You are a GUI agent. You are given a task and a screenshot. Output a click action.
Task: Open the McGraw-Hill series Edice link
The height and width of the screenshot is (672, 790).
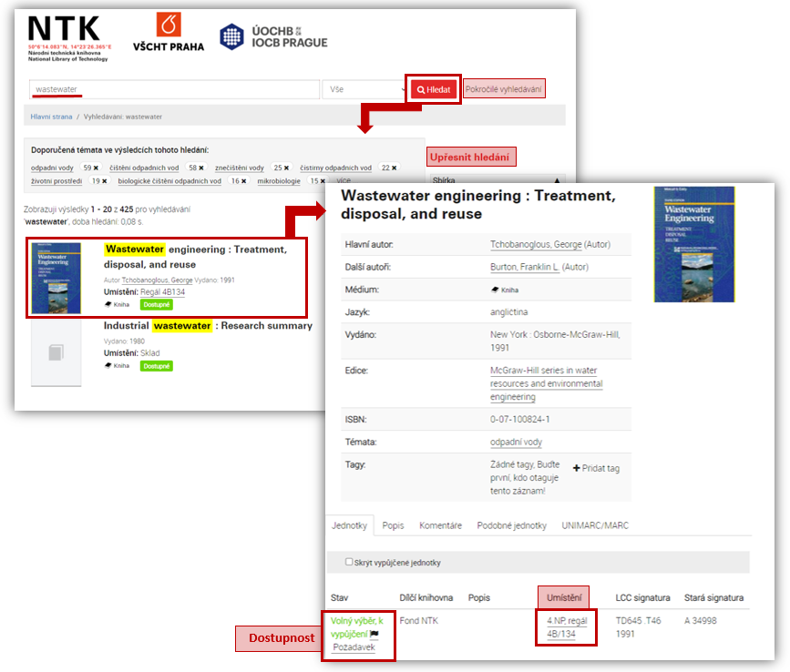tap(546, 383)
